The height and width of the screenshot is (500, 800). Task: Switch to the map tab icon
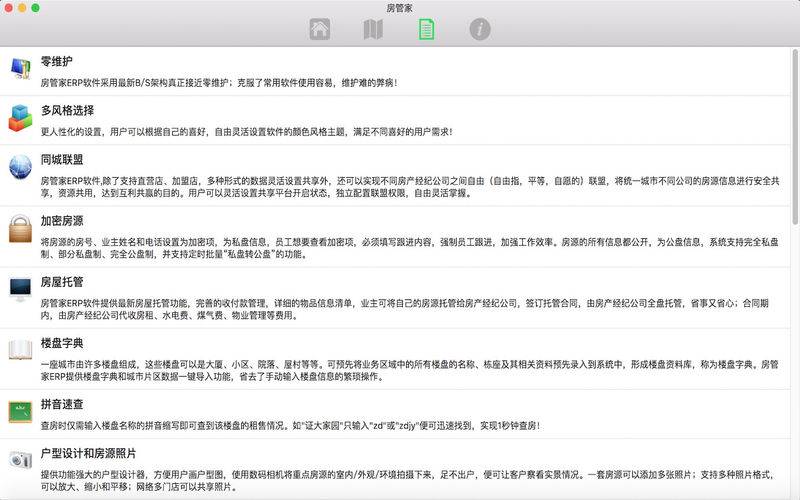click(x=373, y=29)
